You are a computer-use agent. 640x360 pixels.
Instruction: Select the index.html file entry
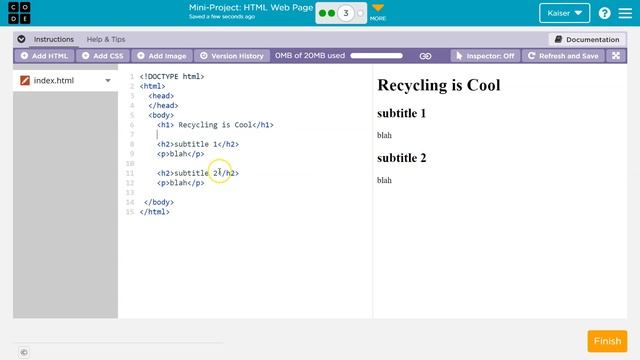(65, 81)
